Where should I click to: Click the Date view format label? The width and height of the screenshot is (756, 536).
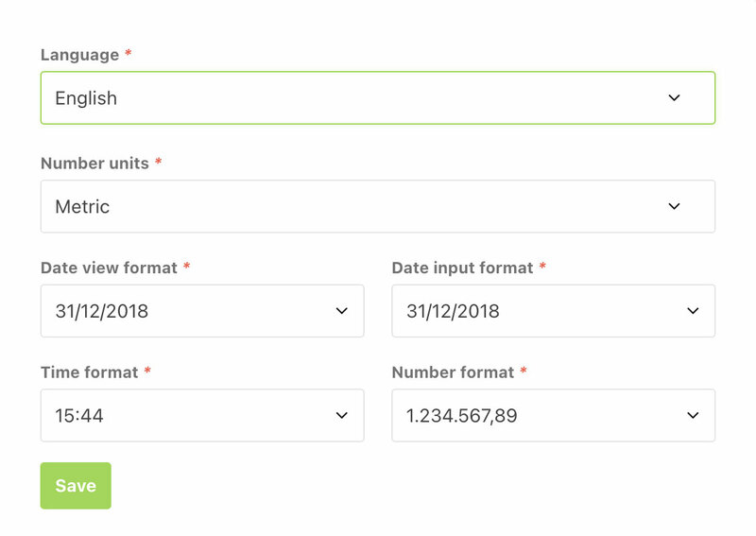click(109, 268)
